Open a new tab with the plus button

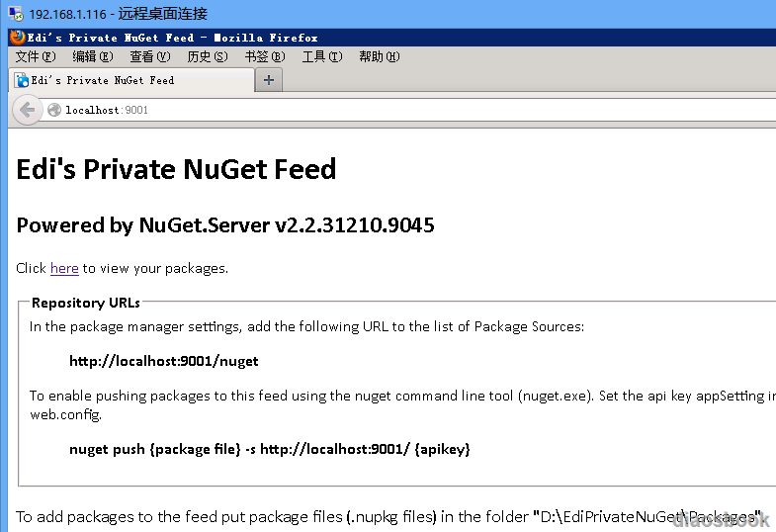[x=269, y=80]
